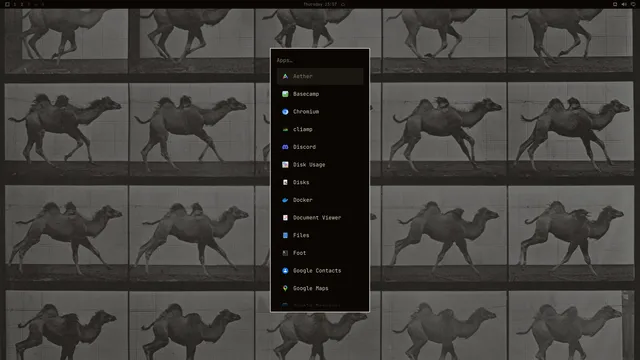The image size is (640, 360).
Task: Open Basecamp via its green icon
Action: tap(285, 94)
